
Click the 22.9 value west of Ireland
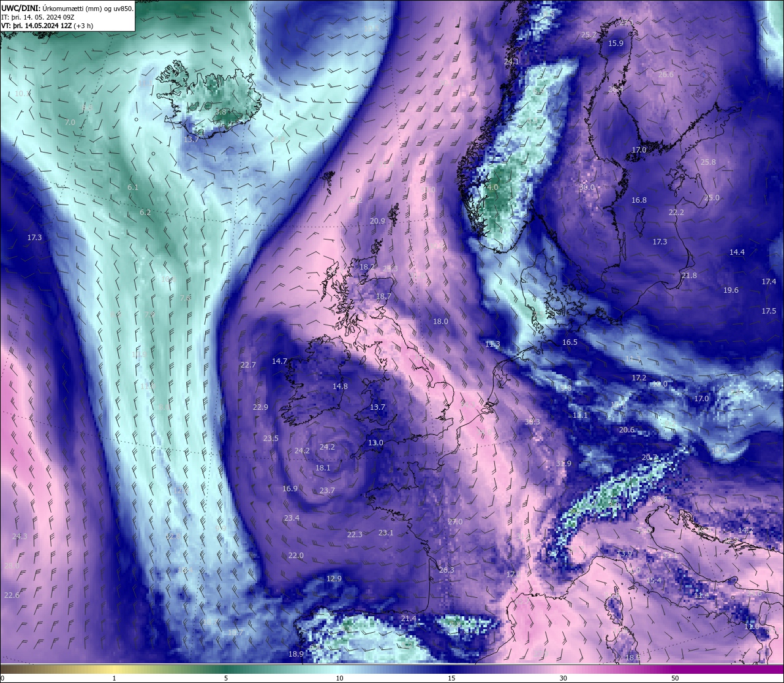pyautogui.click(x=260, y=407)
